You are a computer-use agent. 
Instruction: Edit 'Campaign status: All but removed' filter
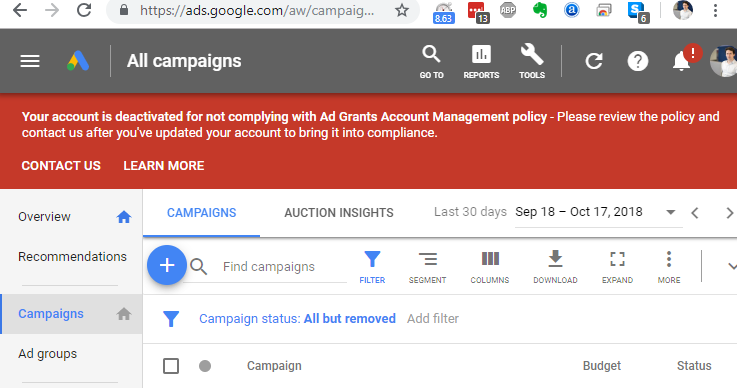(x=298, y=319)
